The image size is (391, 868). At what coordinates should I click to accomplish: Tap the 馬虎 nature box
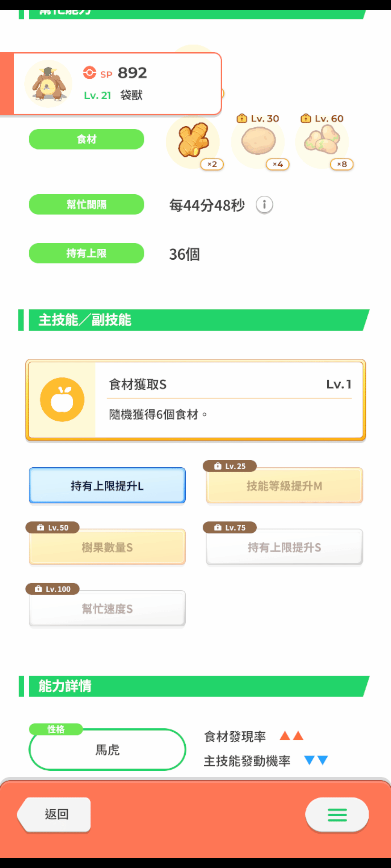click(x=107, y=749)
